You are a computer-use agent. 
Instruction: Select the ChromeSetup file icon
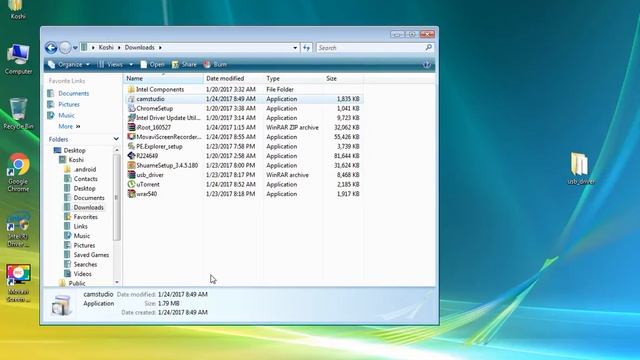131,108
